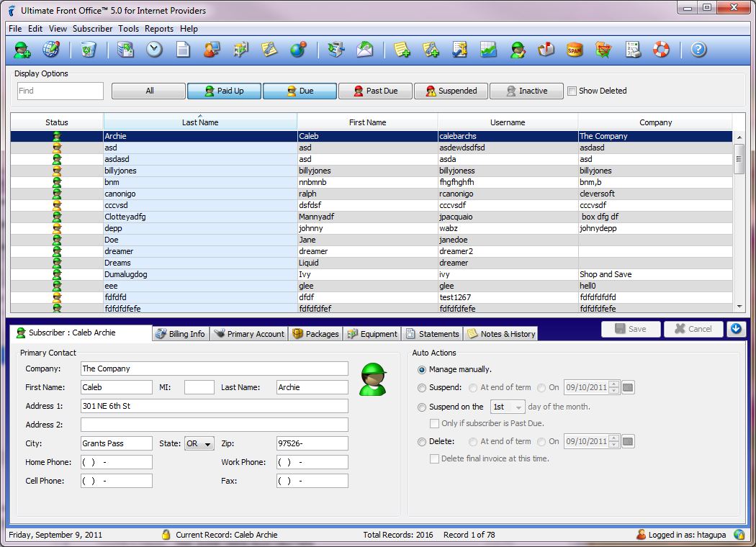The image size is (756, 547).
Task: Click the add note toolbar icon
Action: tap(402, 50)
